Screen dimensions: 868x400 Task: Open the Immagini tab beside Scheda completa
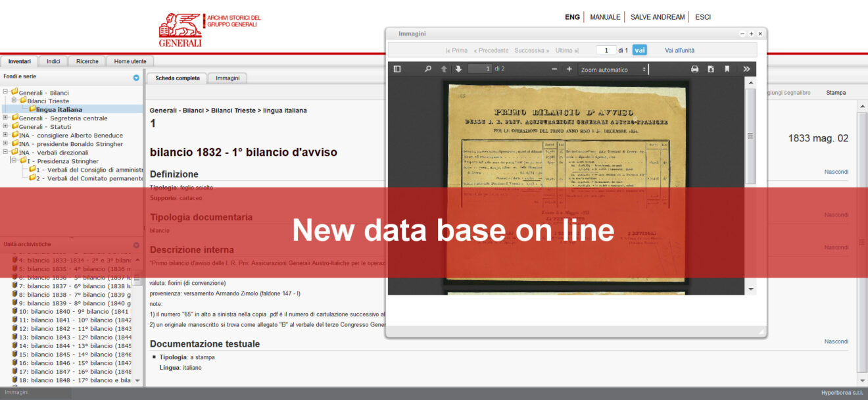pyautogui.click(x=228, y=78)
